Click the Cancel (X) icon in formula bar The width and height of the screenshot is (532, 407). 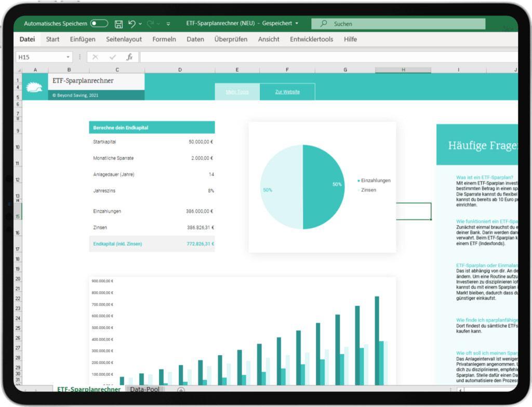click(x=95, y=56)
